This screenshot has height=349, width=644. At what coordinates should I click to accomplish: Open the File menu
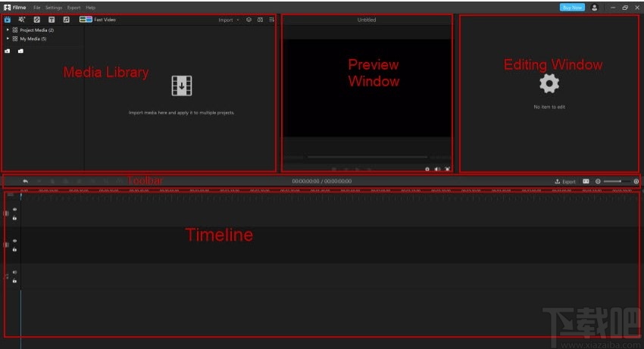pos(36,8)
